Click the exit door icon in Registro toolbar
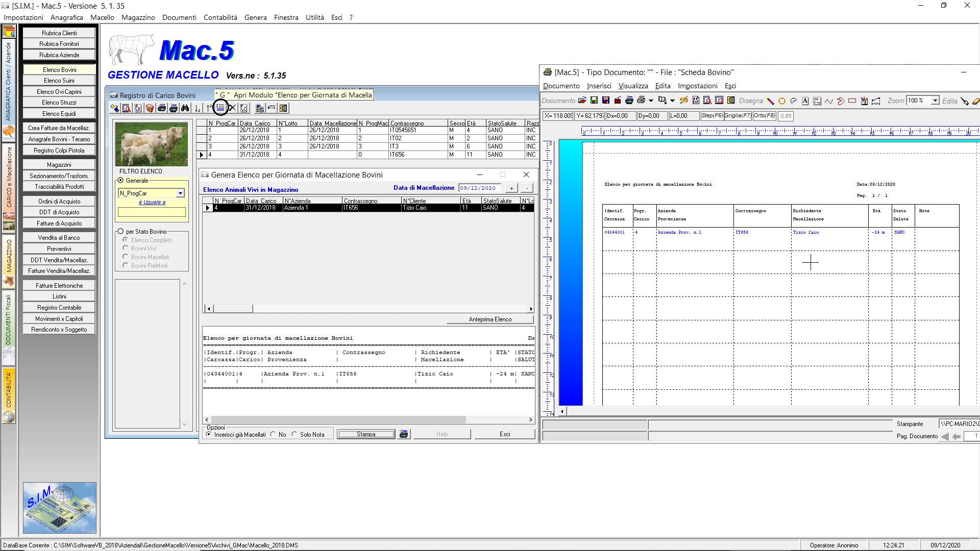Screen dimensions: 980x551 coord(283,108)
